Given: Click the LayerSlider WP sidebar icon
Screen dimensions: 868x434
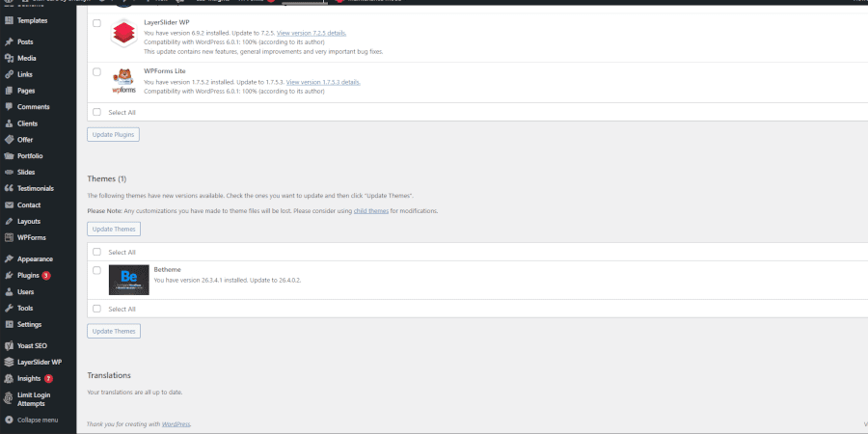Looking at the screenshot, I should 9,362.
